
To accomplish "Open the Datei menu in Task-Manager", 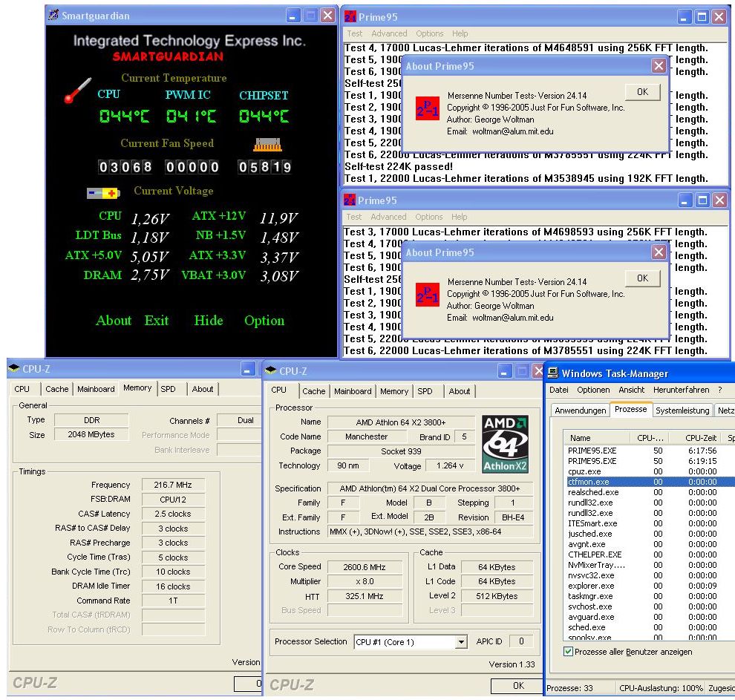I will (559, 390).
